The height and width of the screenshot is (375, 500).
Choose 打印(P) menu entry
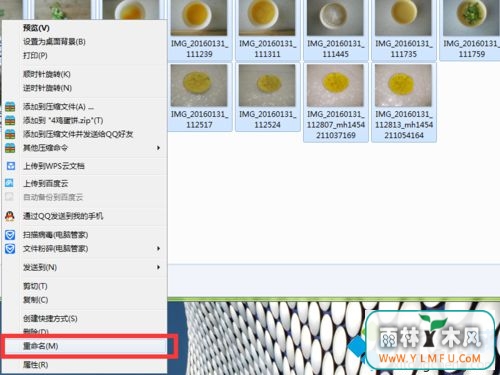(35, 55)
